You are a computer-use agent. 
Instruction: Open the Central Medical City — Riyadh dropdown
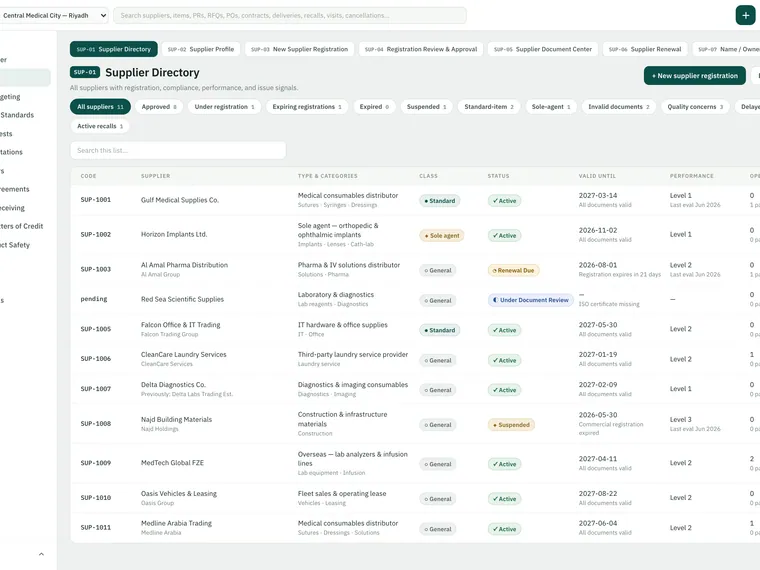point(54,16)
